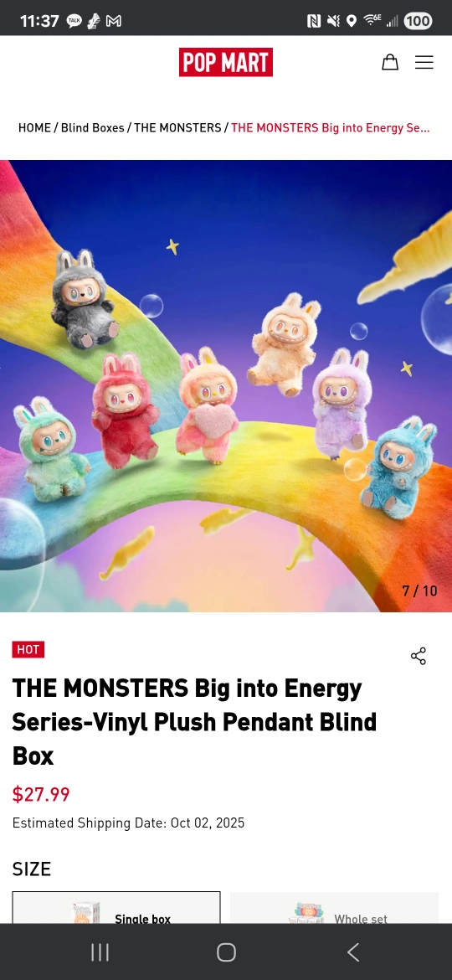Select the Whole set size option
Screen dimensions: 452x980
[335, 907]
